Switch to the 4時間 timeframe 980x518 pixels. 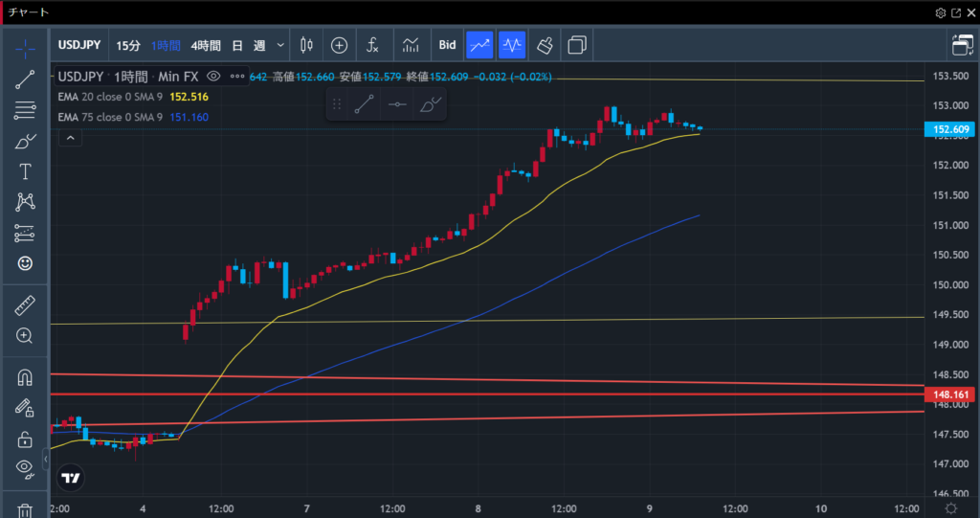point(205,45)
